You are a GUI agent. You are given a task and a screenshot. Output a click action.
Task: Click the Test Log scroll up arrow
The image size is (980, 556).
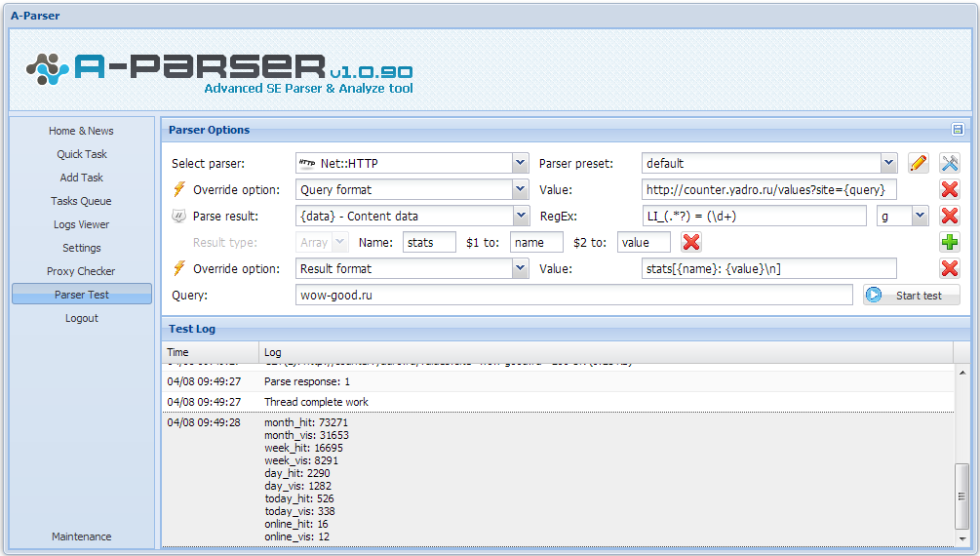[961, 372]
